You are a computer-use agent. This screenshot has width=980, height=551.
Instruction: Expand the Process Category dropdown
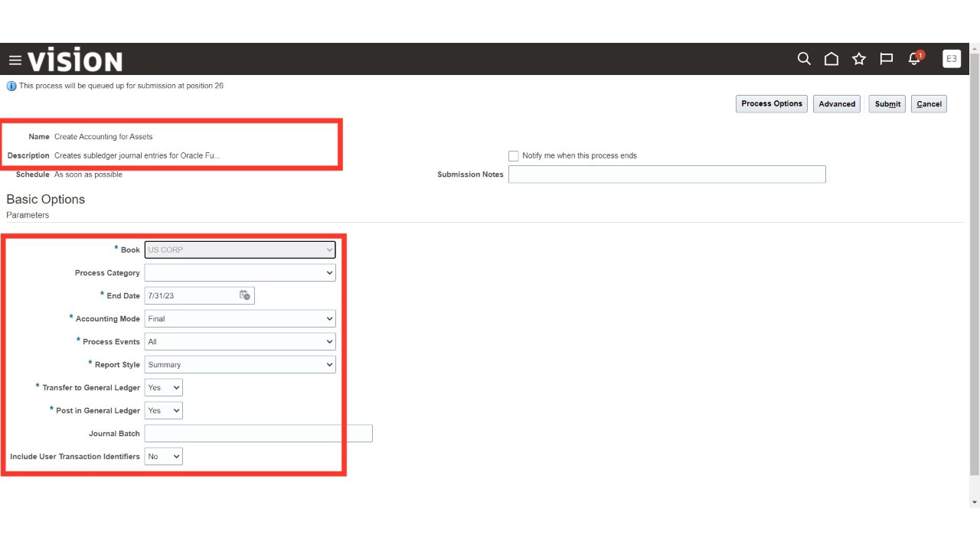[x=240, y=272]
